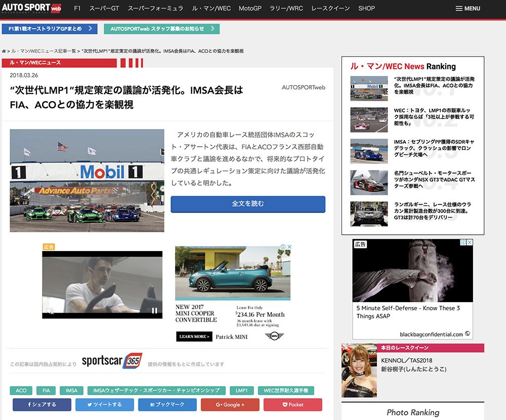Click AUTOSPORTweb スタッフ募集のお知らせ banner

pyautogui.click(x=162, y=29)
